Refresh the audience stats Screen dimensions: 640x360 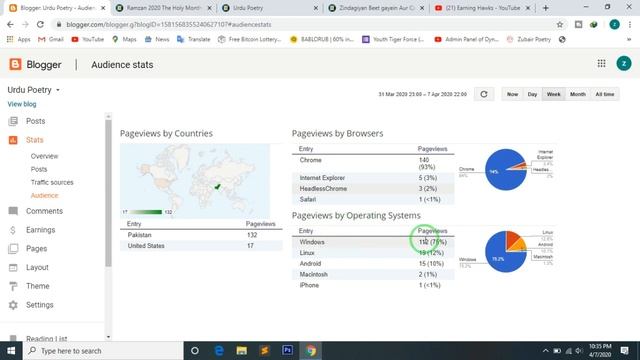point(484,94)
